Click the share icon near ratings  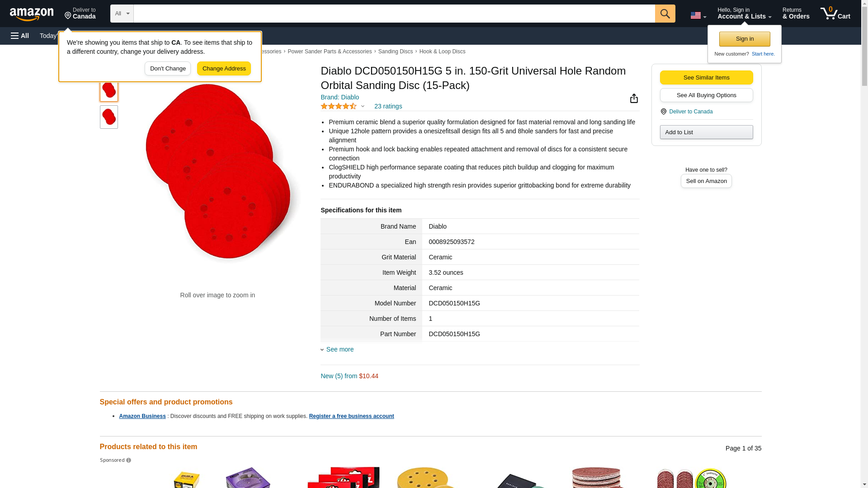pyautogui.click(x=634, y=98)
